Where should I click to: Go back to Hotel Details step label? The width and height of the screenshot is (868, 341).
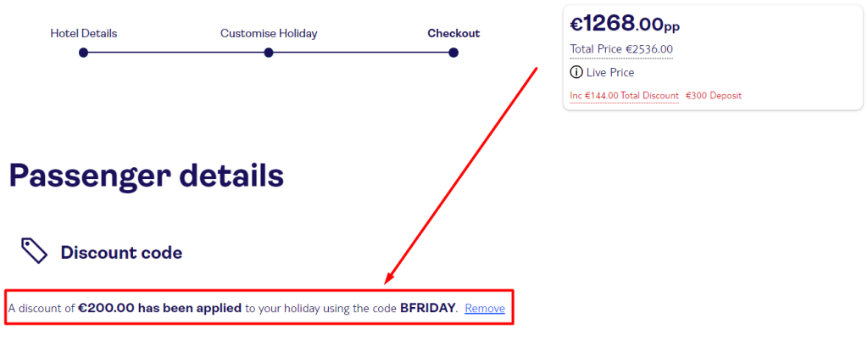(x=84, y=33)
